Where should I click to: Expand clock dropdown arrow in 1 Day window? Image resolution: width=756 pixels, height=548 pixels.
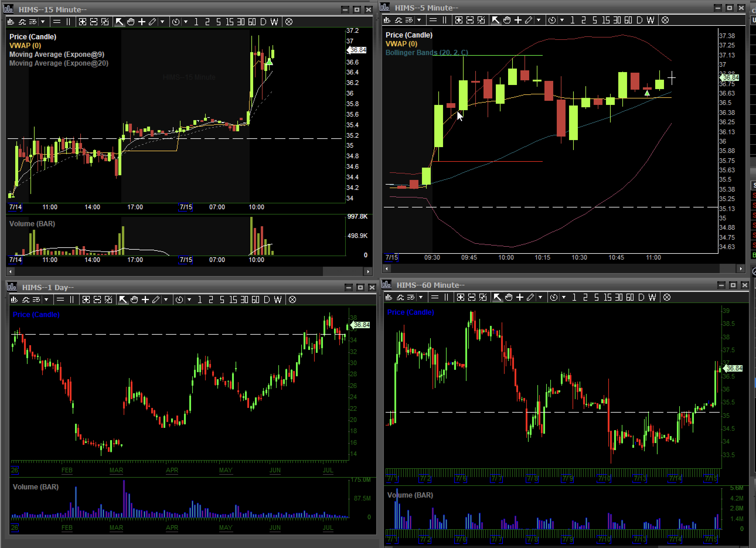[190, 300]
